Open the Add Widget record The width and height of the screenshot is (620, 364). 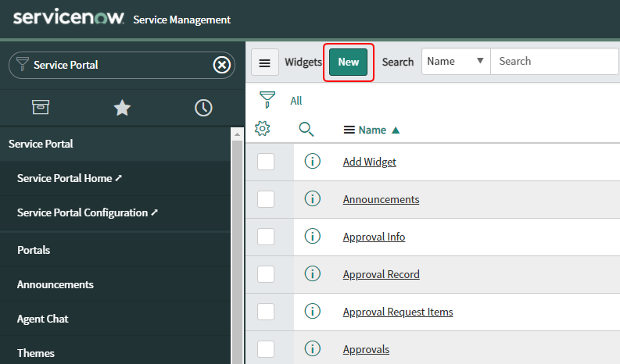pos(369,162)
